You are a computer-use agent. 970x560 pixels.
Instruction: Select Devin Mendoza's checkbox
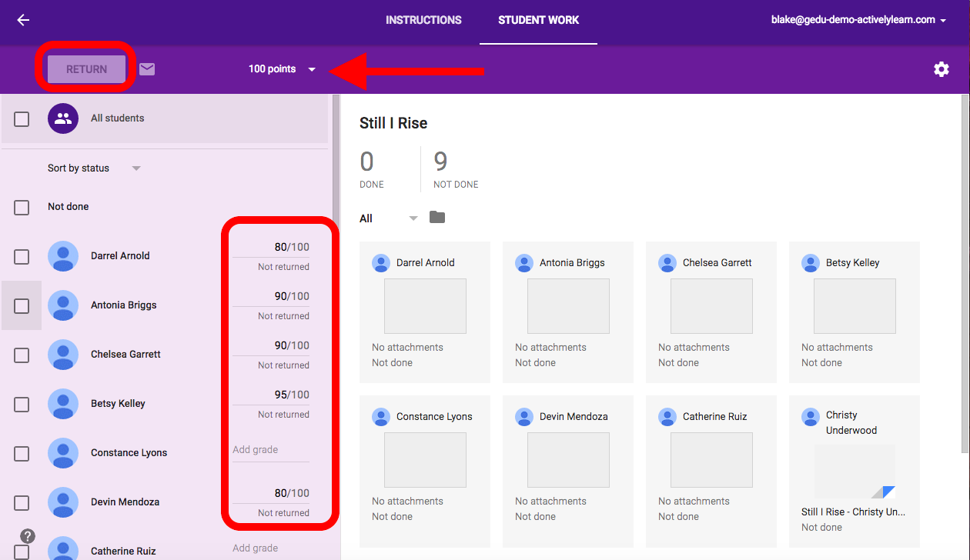[x=22, y=503]
